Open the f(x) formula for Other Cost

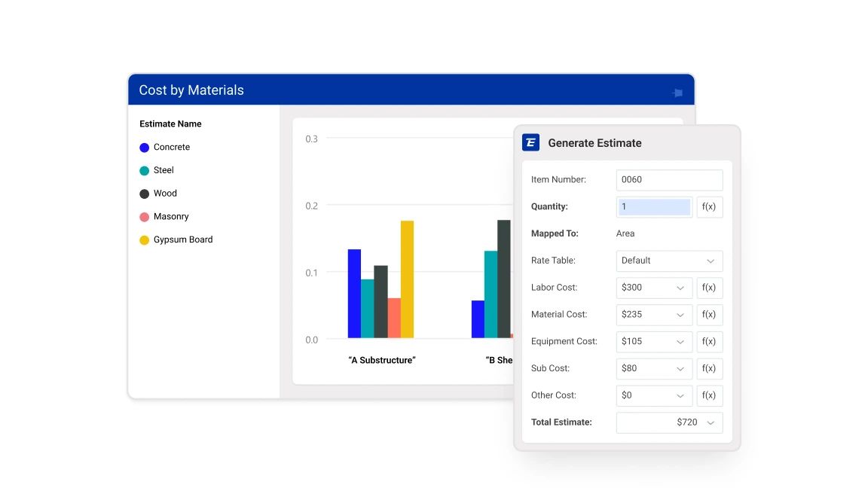coord(709,396)
